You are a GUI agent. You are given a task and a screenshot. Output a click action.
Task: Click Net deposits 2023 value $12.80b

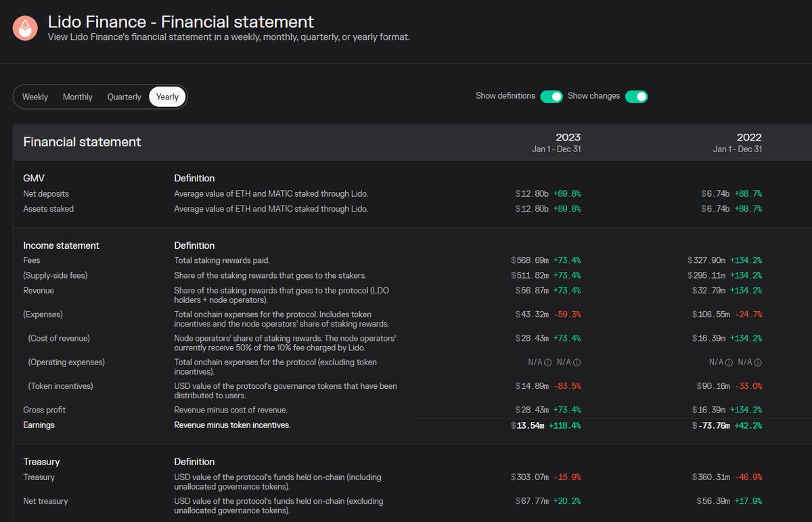click(532, 193)
